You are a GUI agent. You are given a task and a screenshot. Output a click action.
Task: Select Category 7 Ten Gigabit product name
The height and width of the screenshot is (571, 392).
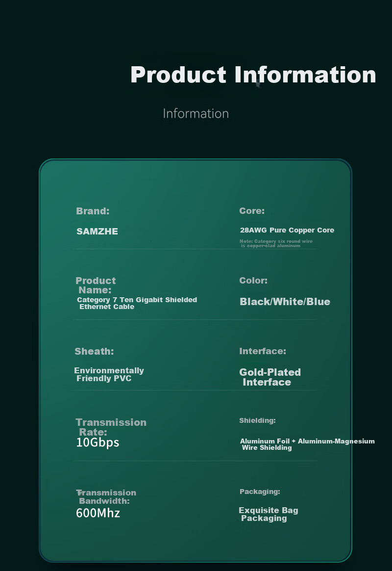pyautogui.click(x=137, y=303)
